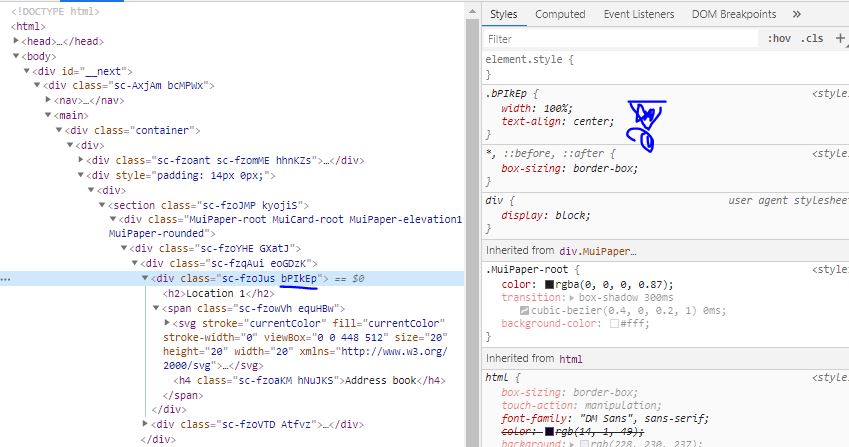Open .bPIkEp rule stylesheet source link

pos(830,94)
